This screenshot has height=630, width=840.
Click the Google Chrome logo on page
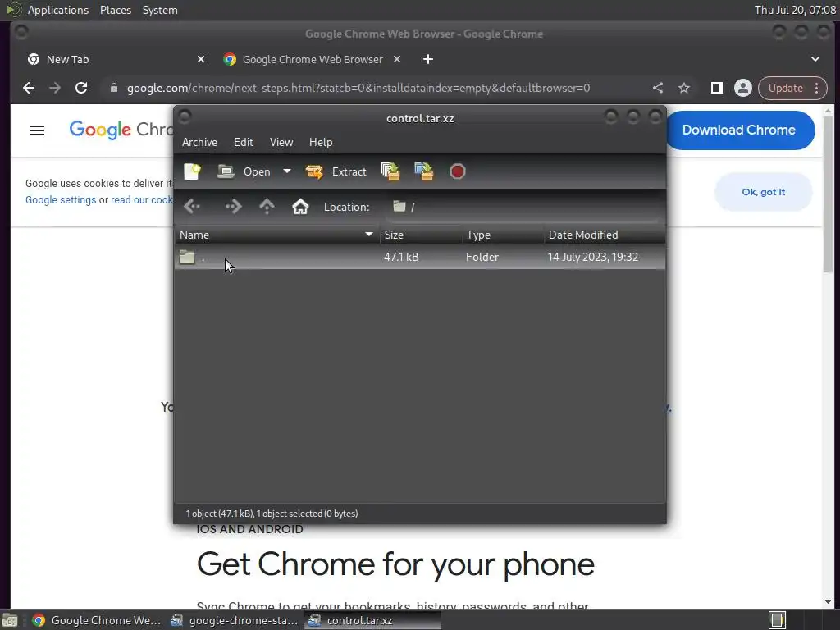121,130
